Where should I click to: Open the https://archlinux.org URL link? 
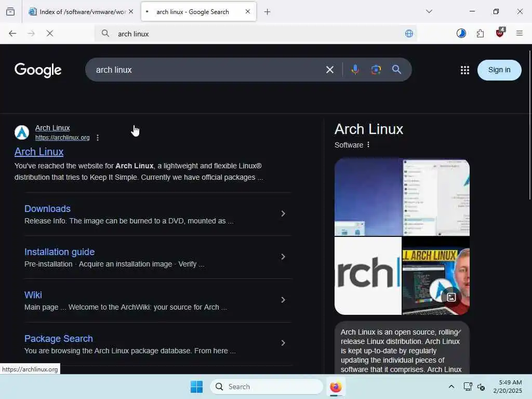pyautogui.click(x=62, y=137)
